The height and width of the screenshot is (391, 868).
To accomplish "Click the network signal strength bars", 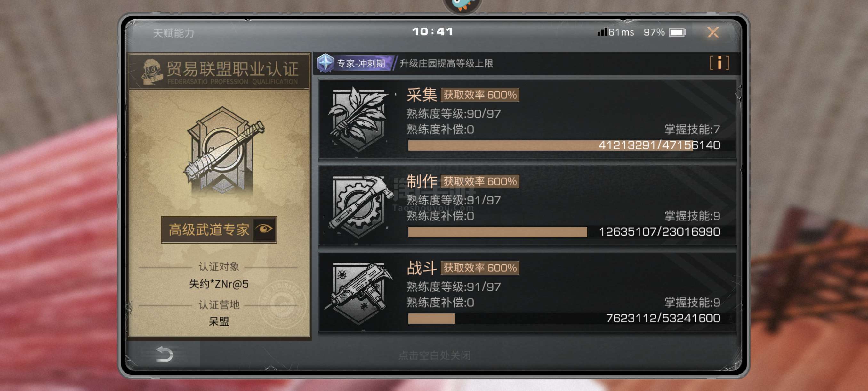I will (x=602, y=32).
